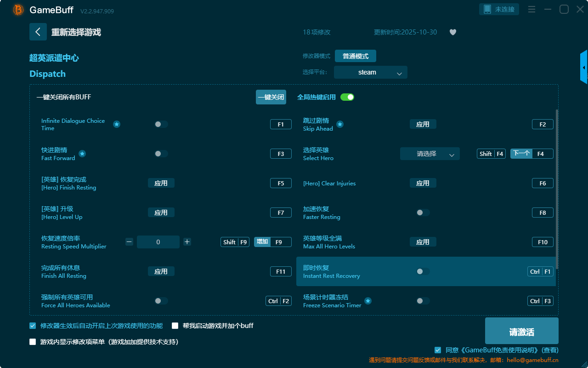
Task: Click the back arrow to reselect game
Action: point(38,32)
